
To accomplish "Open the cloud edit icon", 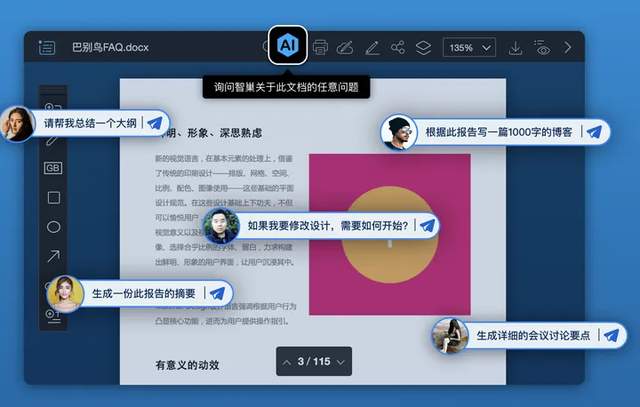I will 345,48.
